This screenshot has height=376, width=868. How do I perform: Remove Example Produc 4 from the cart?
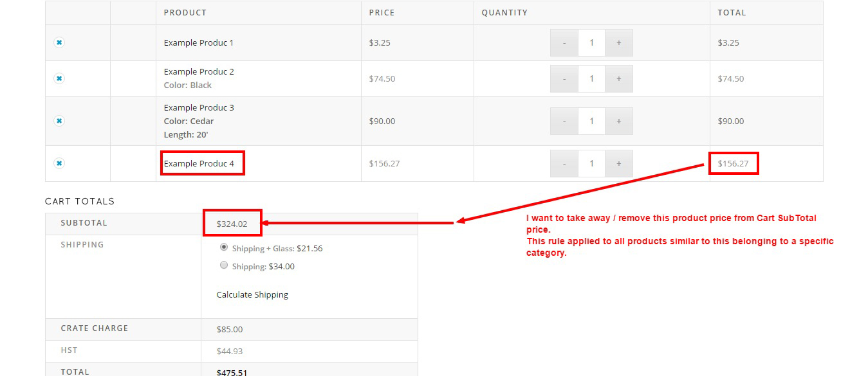59,163
